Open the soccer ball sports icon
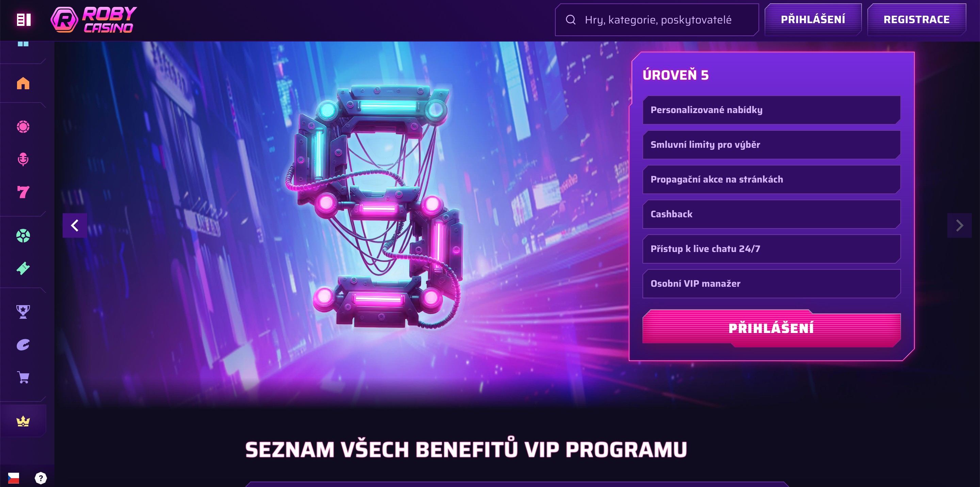Screen dimensions: 980x487 click(23, 236)
